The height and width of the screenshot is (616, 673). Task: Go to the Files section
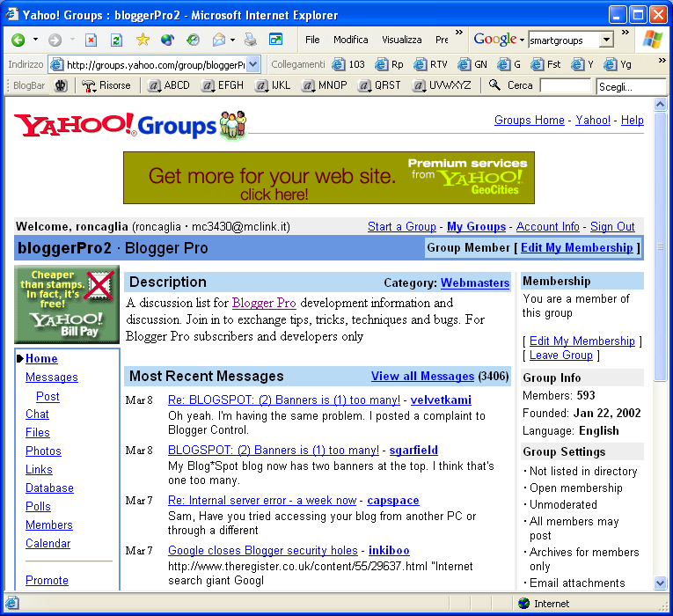click(37, 432)
